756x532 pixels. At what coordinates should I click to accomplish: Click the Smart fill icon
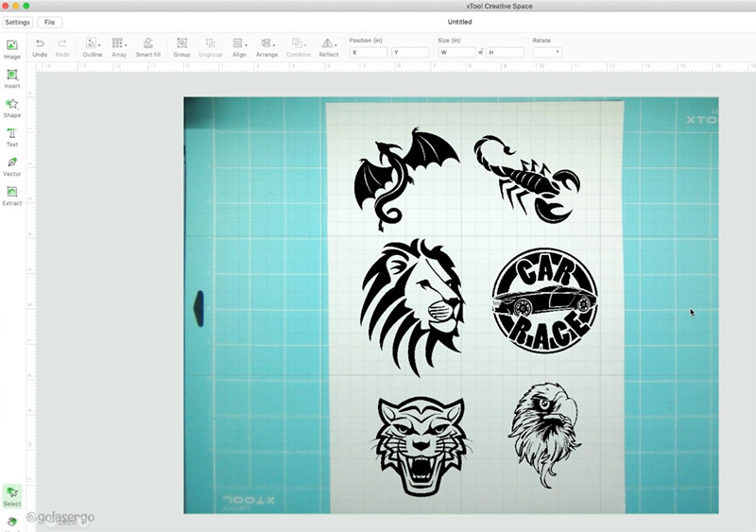click(147, 43)
